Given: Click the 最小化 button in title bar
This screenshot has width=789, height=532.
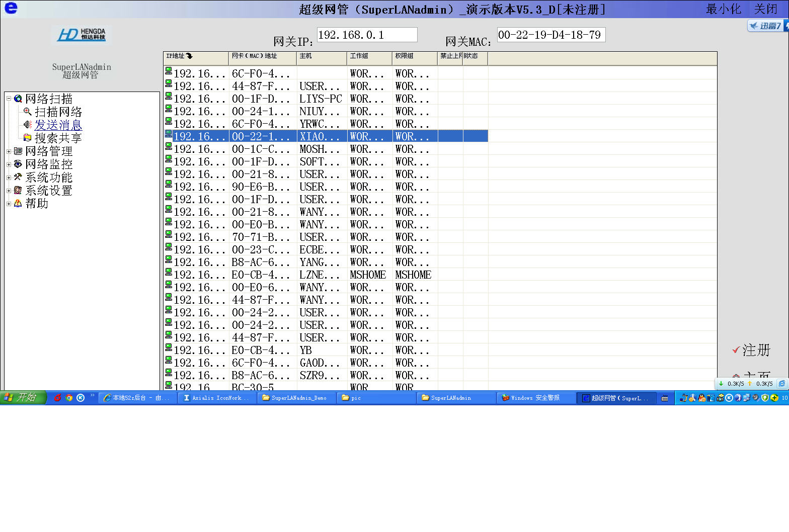Looking at the screenshot, I should [x=723, y=9].
